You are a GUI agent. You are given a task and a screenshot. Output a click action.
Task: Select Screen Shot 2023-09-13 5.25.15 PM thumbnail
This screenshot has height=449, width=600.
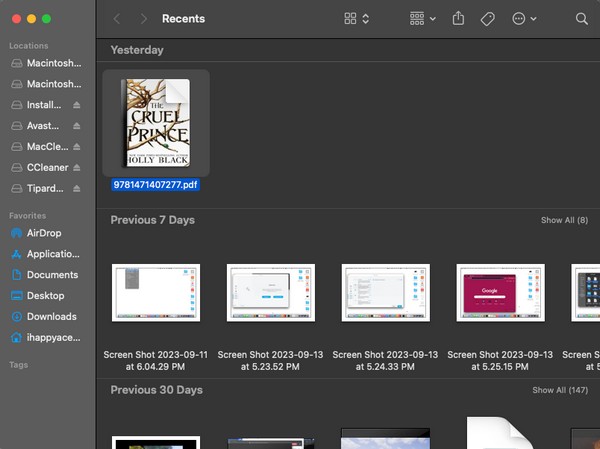500,292
